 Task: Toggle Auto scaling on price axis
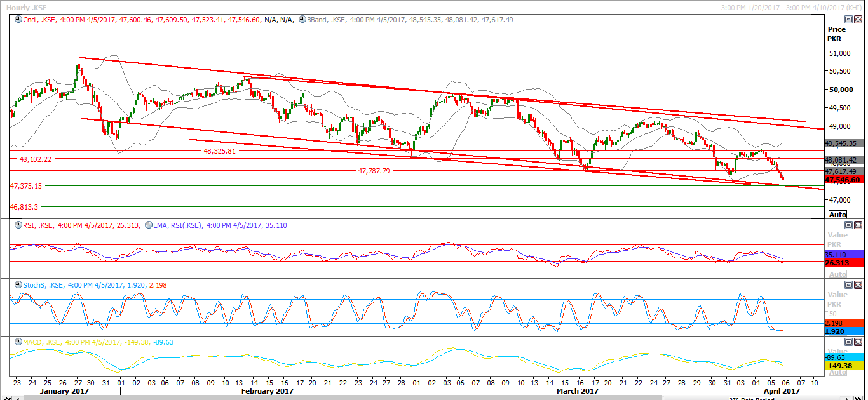[x=837, y=215]
